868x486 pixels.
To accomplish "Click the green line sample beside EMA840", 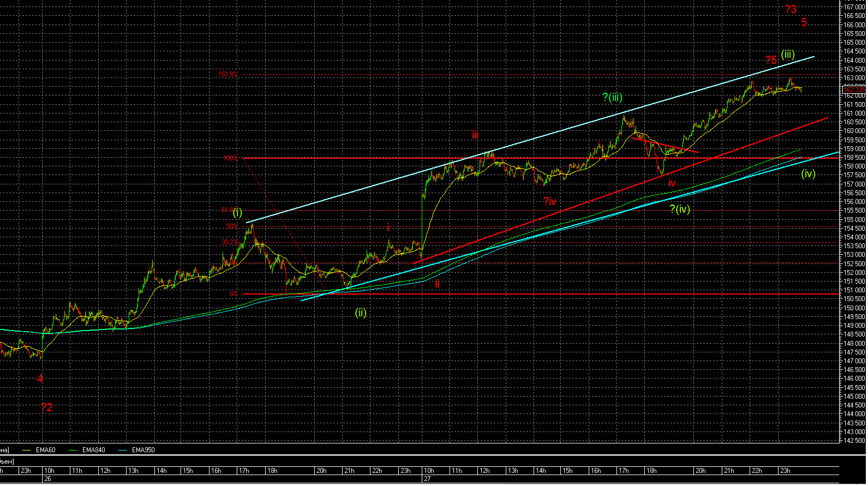I will click(74, 451).
